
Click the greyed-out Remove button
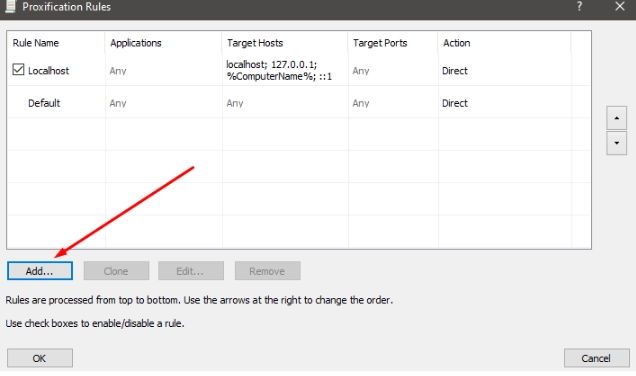(267, 271)
